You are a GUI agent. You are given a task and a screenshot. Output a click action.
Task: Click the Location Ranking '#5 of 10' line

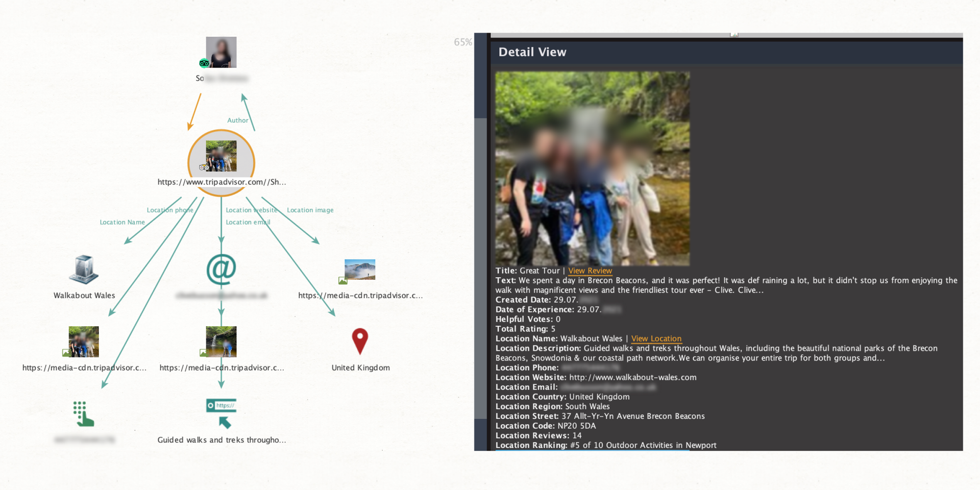(x=606, y=445)
